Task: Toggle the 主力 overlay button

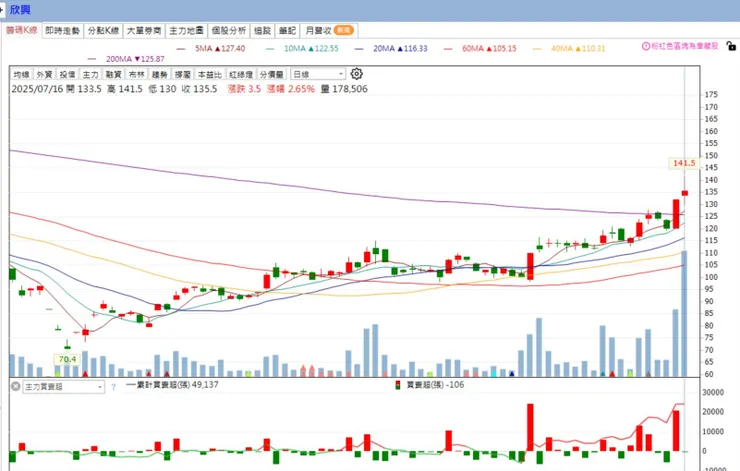Action: pos(91,75)
